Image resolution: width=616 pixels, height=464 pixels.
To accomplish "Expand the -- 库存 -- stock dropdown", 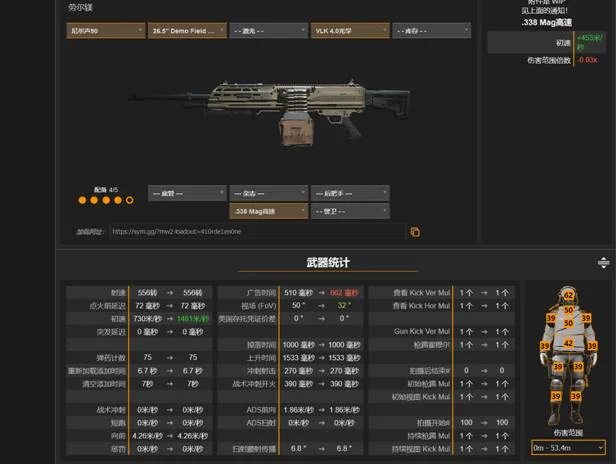I will pyautogui.click(x=431, y=31).
